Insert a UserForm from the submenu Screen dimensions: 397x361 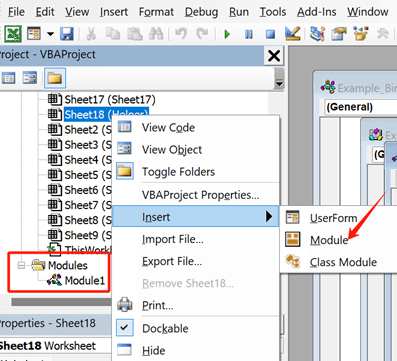[x=339, y=218]
